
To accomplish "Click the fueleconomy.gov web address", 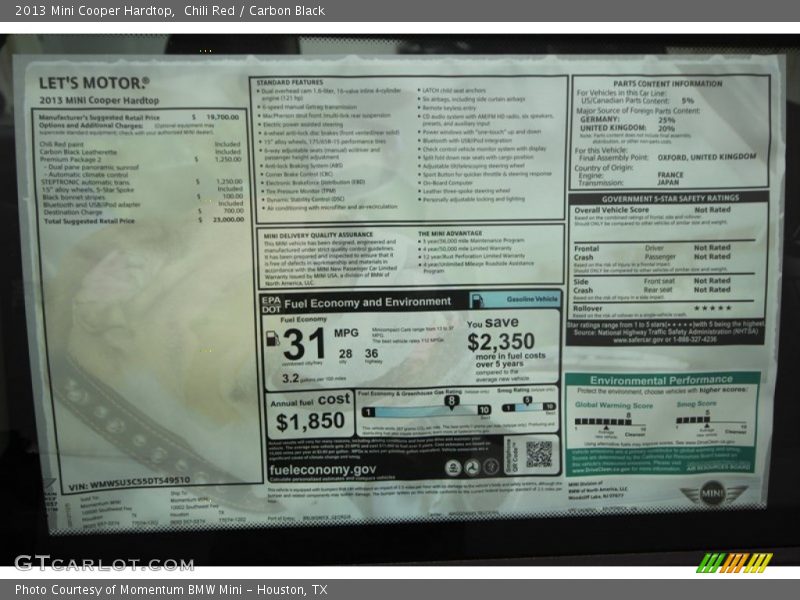I will click(322, 469).
